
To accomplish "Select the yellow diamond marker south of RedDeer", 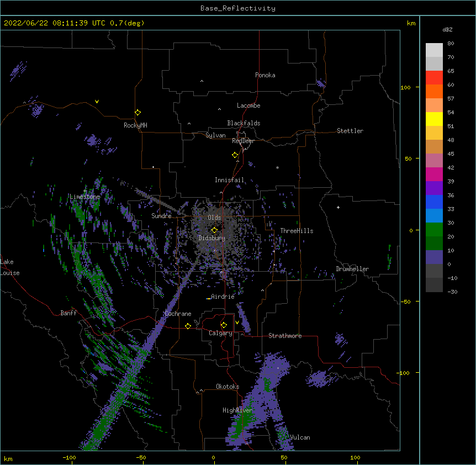I will pyautogui.click(x=235, y=155).
